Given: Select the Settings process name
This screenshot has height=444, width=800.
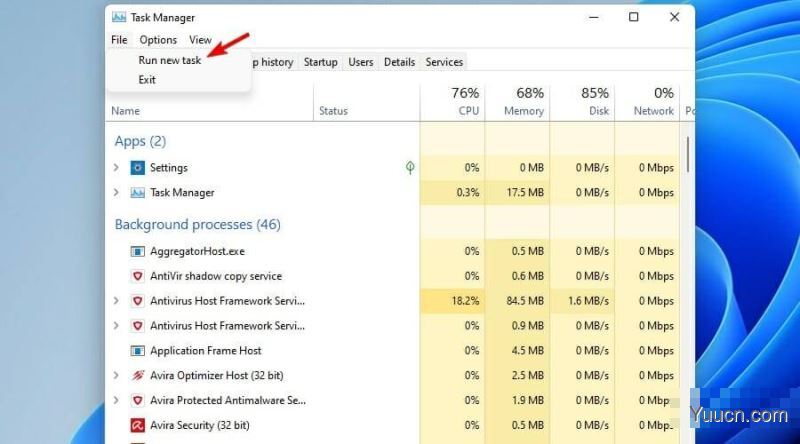Looking at the screenshot, I should tap(168, 168).
